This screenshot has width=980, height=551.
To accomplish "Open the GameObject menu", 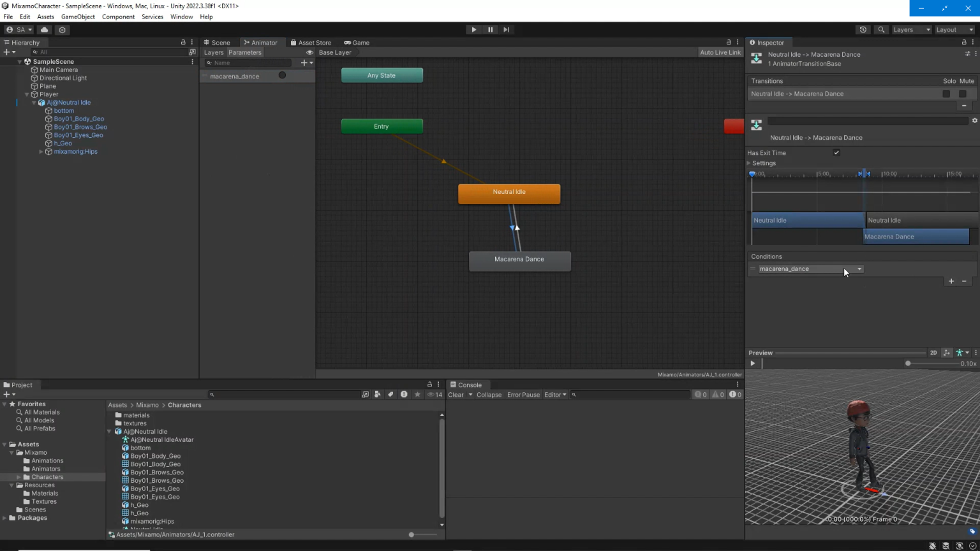I will coord(78,17).
